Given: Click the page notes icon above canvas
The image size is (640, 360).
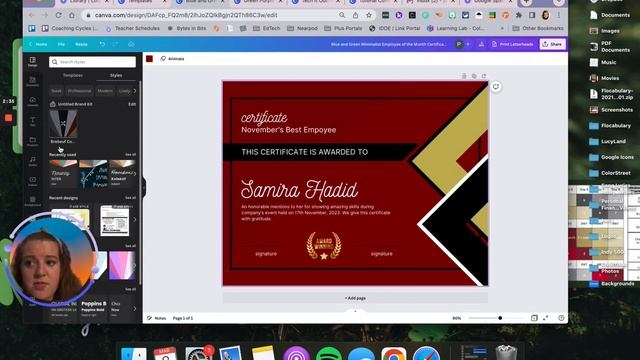Looking at the screenshot, I should [464, 76].
